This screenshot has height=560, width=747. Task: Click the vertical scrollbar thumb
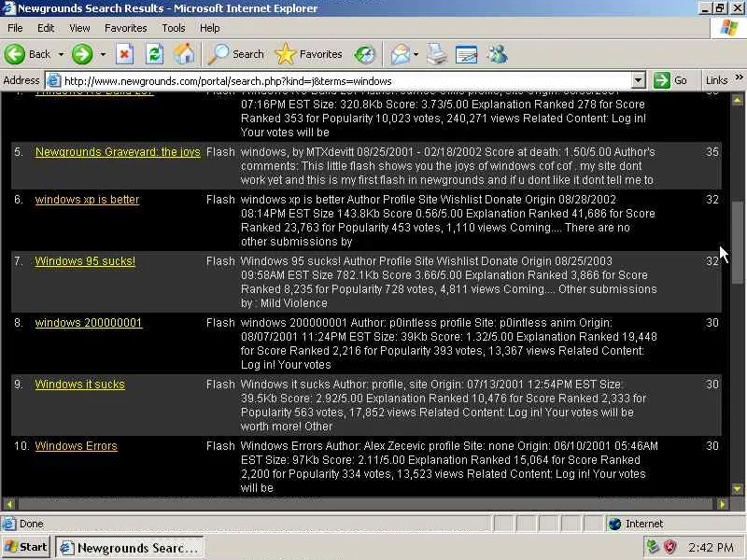coord(738,243)
